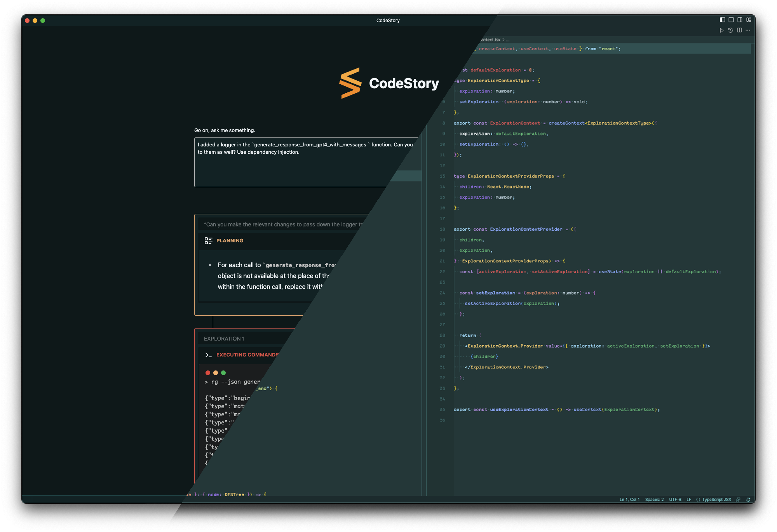
Task: Click the feedback icon in status bar
Action: (x=738, y=500)
